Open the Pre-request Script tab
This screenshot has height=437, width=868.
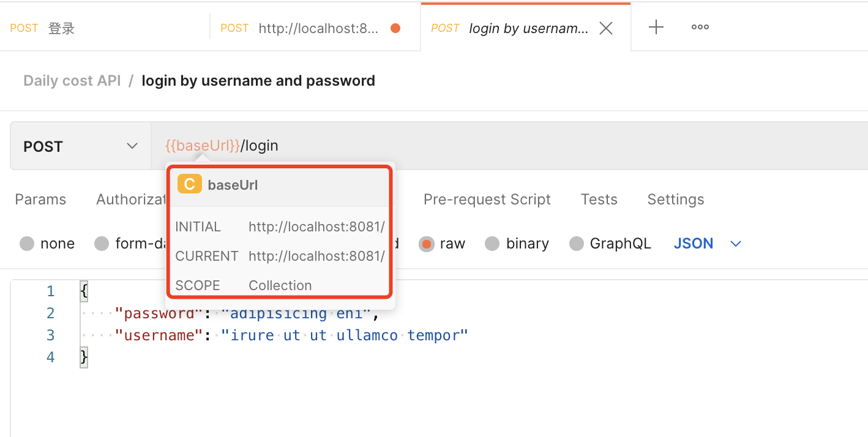(x=487, y=200)
